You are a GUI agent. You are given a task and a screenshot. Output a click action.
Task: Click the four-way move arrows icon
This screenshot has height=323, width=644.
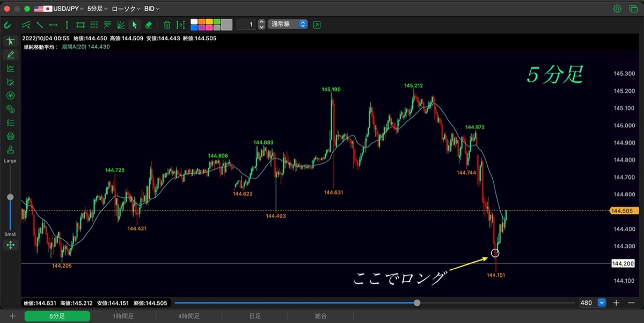tap(10, 245)
